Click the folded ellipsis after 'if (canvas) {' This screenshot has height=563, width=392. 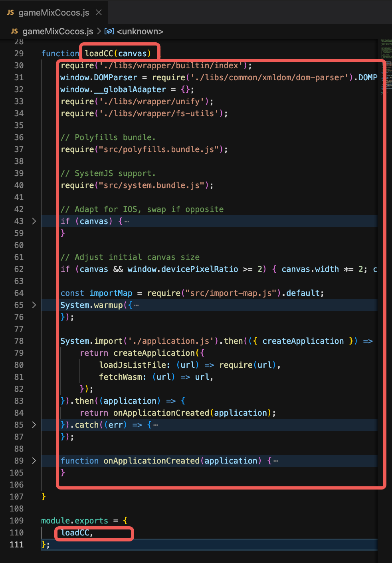(x=127, y=222)
